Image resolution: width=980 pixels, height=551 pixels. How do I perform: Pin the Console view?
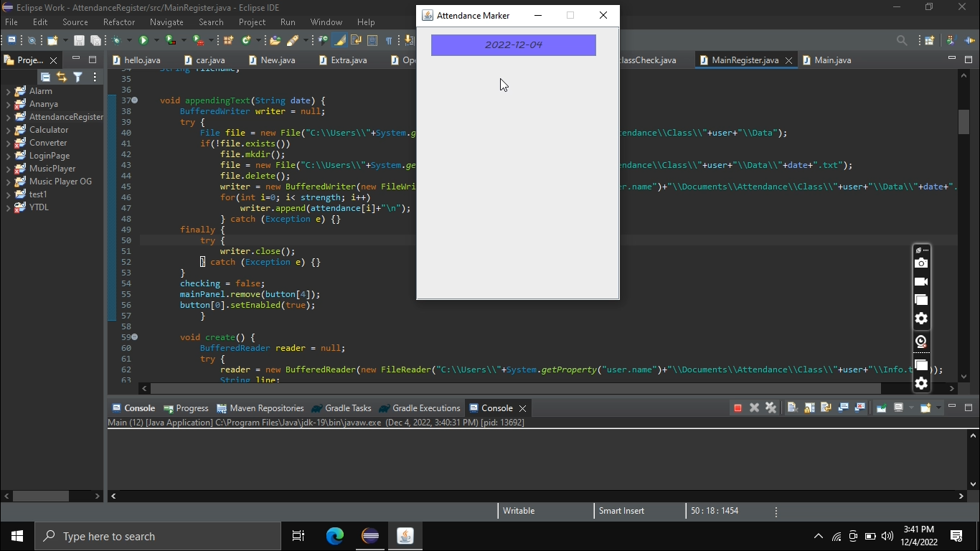pos(881,408)
